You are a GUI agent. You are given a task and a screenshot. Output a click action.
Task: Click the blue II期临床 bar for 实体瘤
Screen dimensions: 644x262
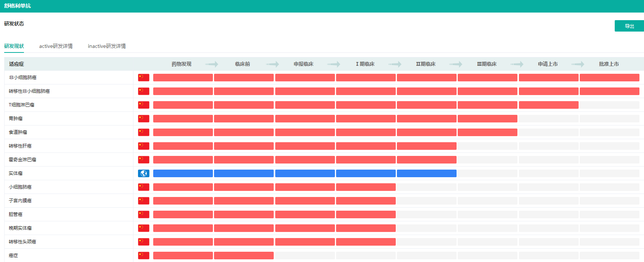point(427,173)
